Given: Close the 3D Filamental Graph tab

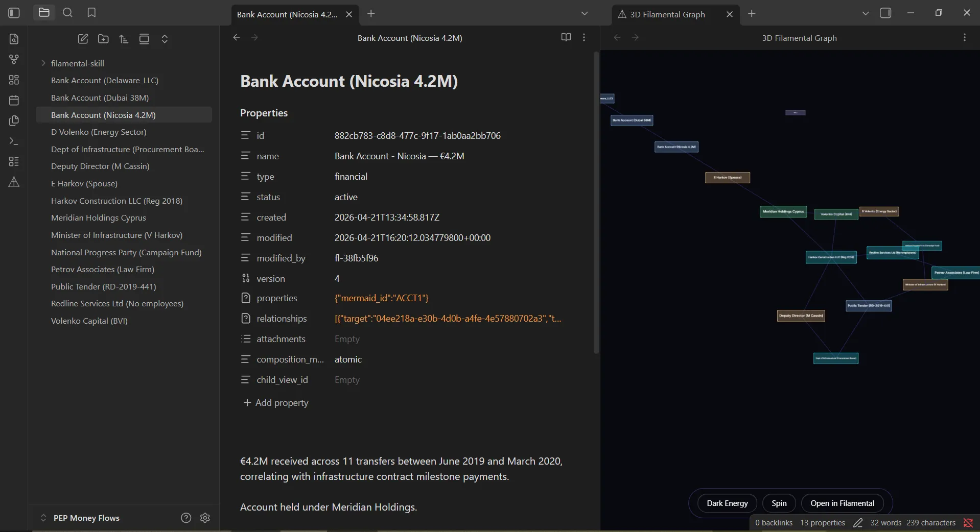Looking at the screenshot, I should pos(730,14).
